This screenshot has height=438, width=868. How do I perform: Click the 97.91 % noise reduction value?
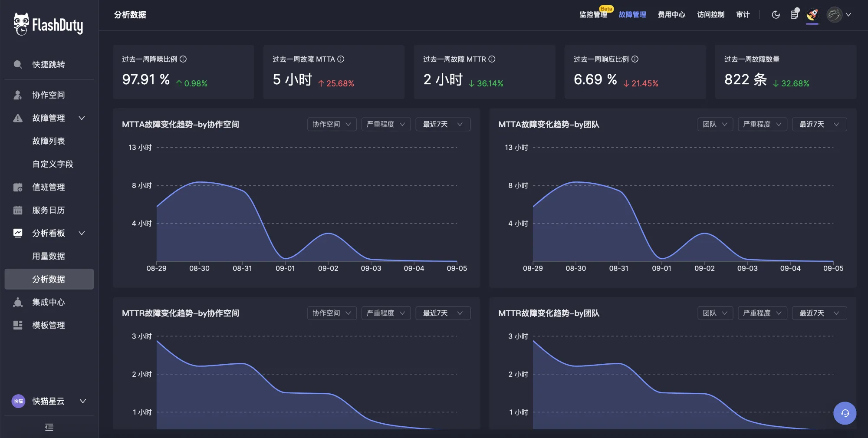pyautogui.click(x=146, y=79)
